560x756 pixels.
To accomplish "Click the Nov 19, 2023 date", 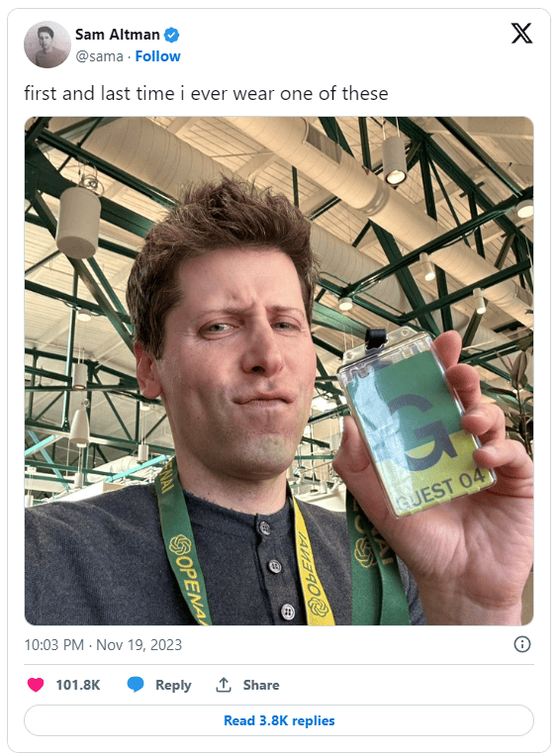I will [139, 644].
